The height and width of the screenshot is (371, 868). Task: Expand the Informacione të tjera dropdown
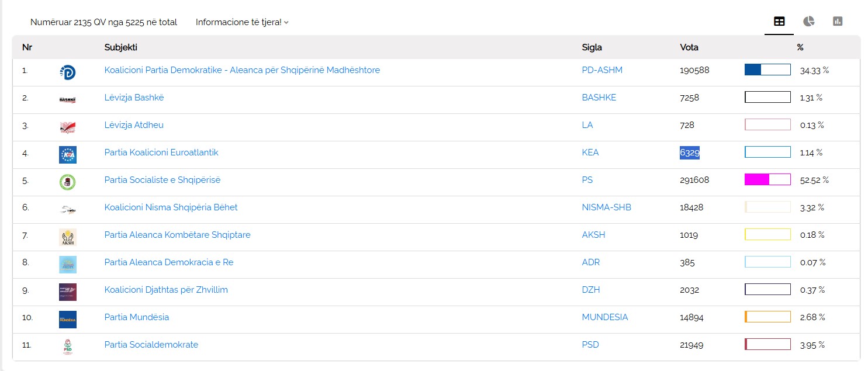pyautogui.click(x=242, y=22)
